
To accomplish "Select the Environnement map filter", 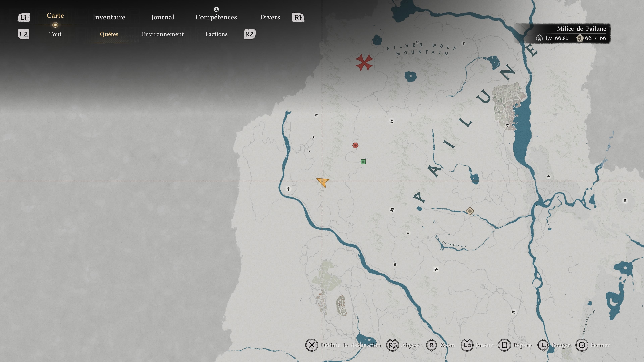I will (163, 34).
